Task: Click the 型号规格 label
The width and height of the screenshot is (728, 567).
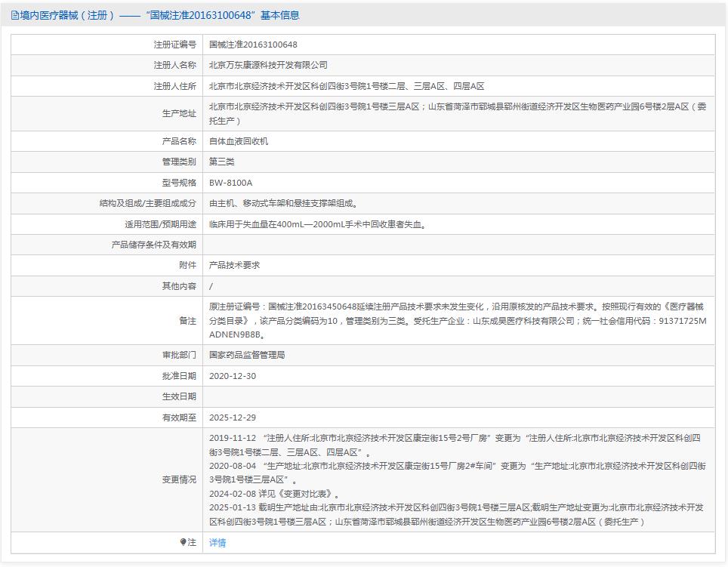Action: pyautogui.click(x=179, y=183)
